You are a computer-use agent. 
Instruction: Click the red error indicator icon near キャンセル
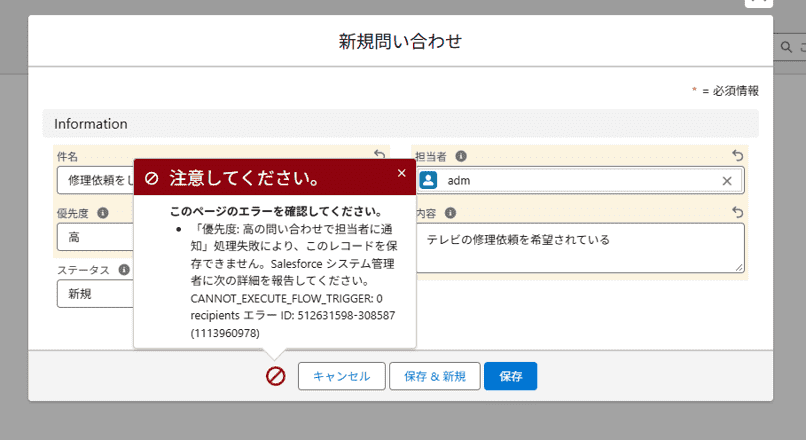[276, 376]
